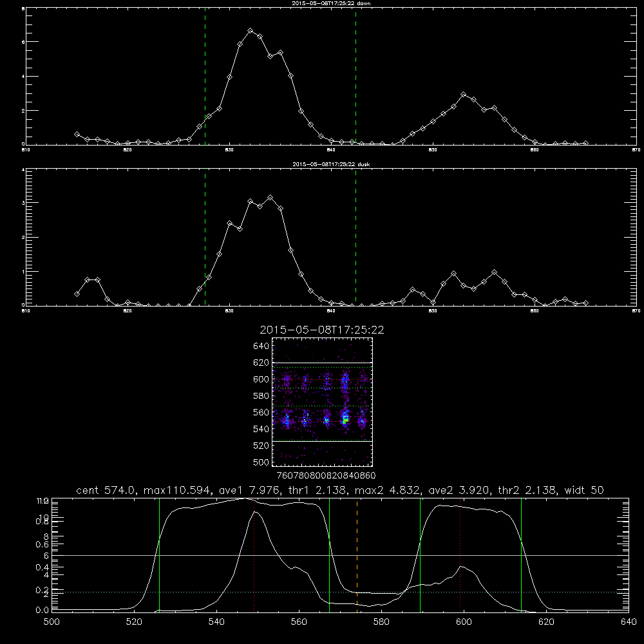This screenshot has width=644, height=644.
Task: Click the right green dashed line in dusk plot
Action: click(x=355, y=237)
